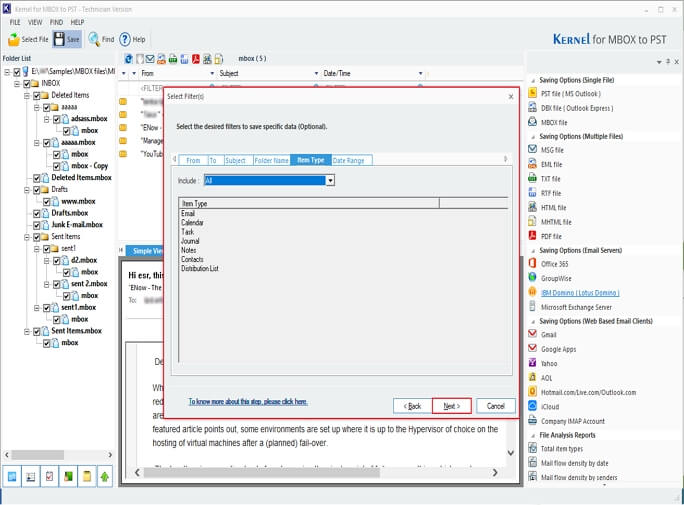Click the Save floppy disk icon
The height and width of the screenshot is (505, 684).
59,39
